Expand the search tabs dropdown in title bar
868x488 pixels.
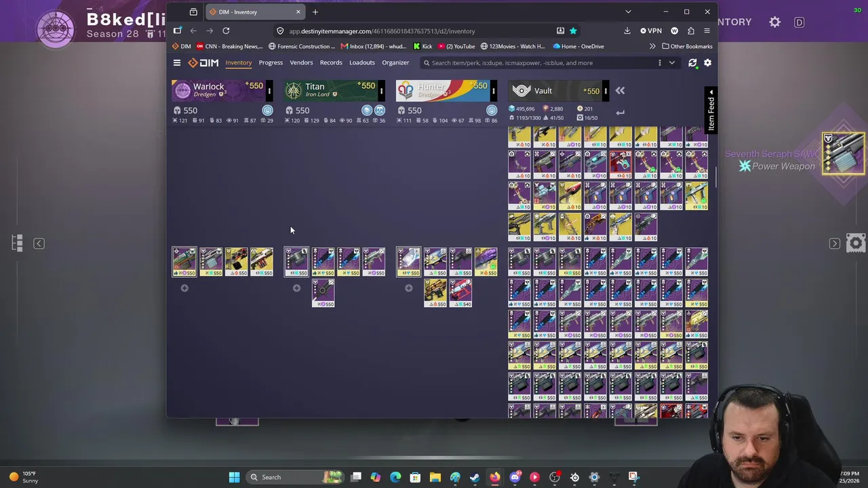628,12
